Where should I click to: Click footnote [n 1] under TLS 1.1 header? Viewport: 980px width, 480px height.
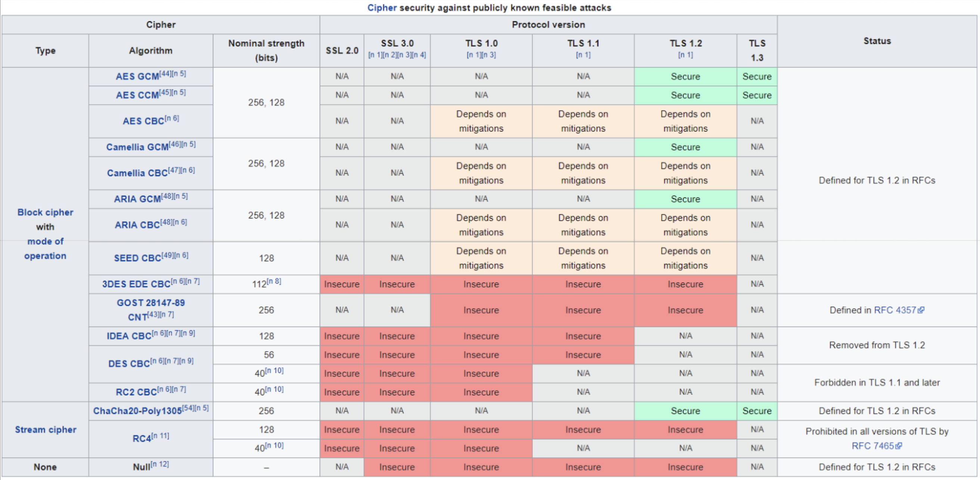(x=583, y=55)
